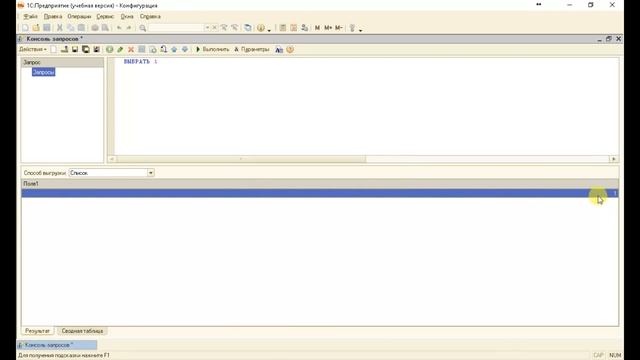Screen dimensions: 640x360
Task: Open the Сервис menu
Action: pyautogui.click(x=105, y=16)
